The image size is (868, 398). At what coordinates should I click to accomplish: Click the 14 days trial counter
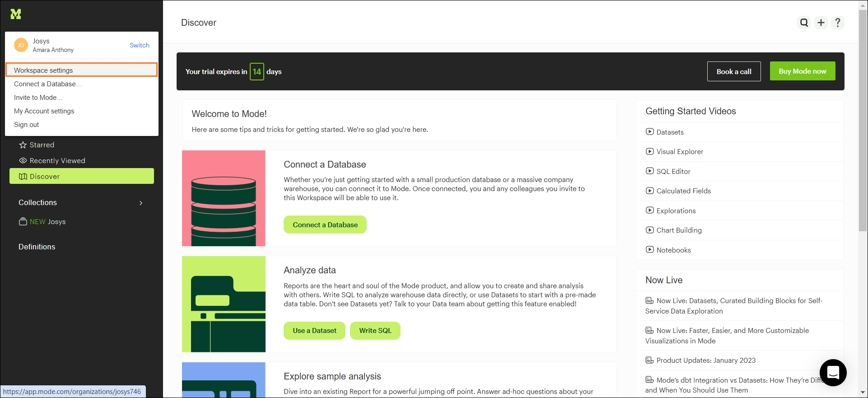click(257, 71)
